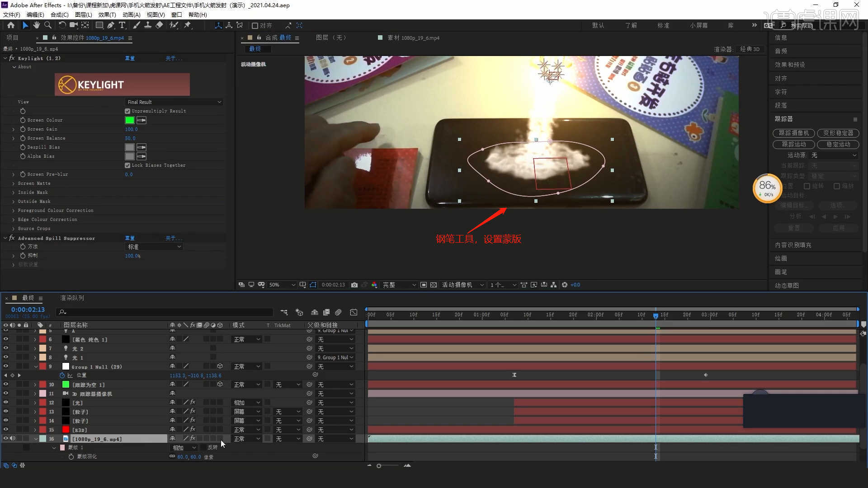
Task: Collapse the Keylight (1.2) effect
Action: coord(5,58)
